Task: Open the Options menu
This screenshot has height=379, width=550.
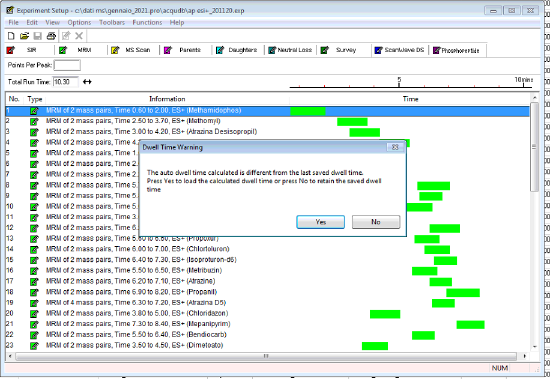Action: 79,22
